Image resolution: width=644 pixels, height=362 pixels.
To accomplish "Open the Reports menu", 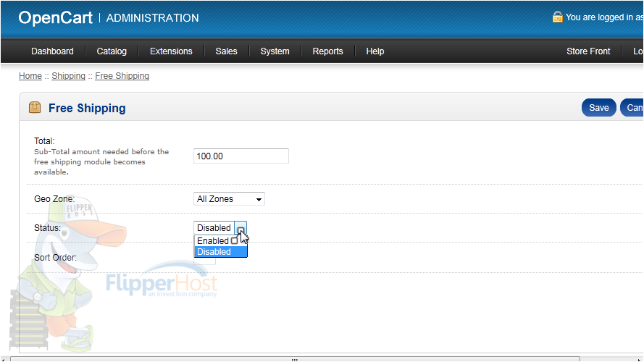I will pyautogui.click(x=327, y=51).
